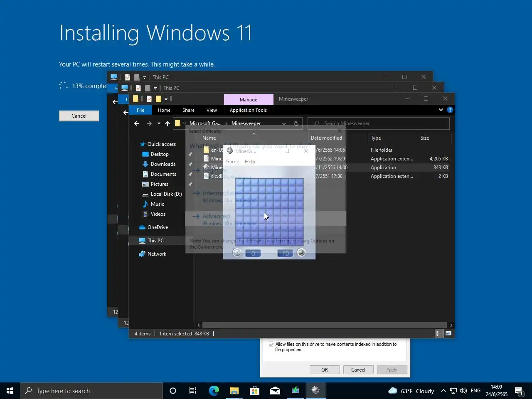Cancel the Windows 11 installation
The width and height of the screenshot is (532, 399).
point(79,116)
